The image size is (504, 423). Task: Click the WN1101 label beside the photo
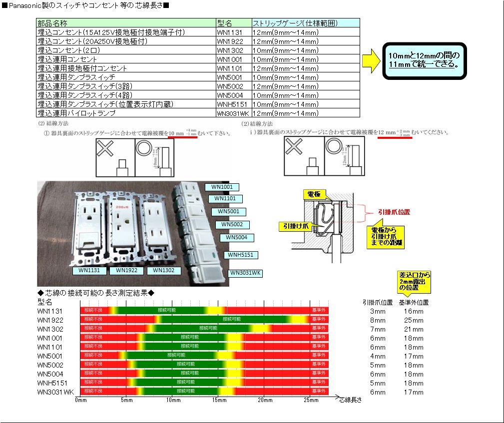click(x=225, y=199)
